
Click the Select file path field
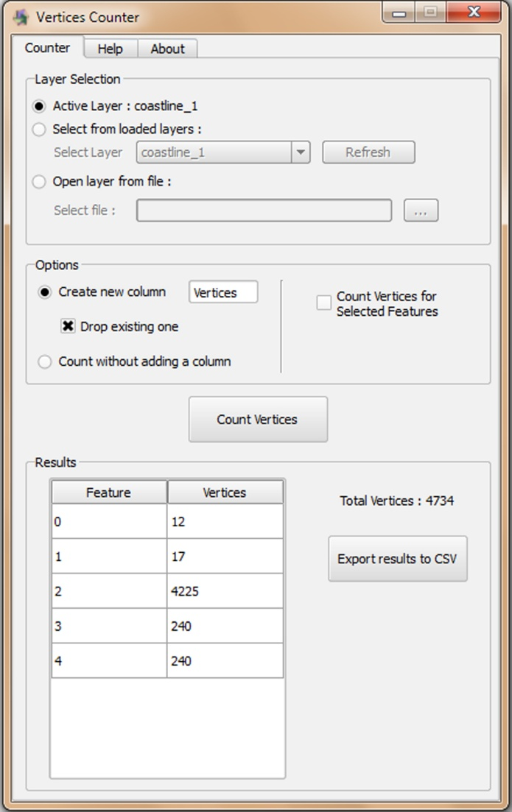coord(264,211)
